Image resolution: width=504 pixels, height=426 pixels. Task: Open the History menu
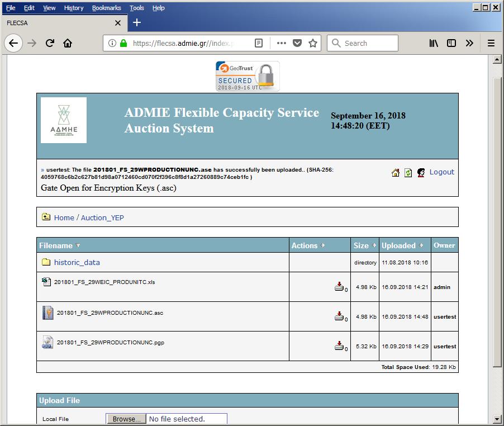74,8
